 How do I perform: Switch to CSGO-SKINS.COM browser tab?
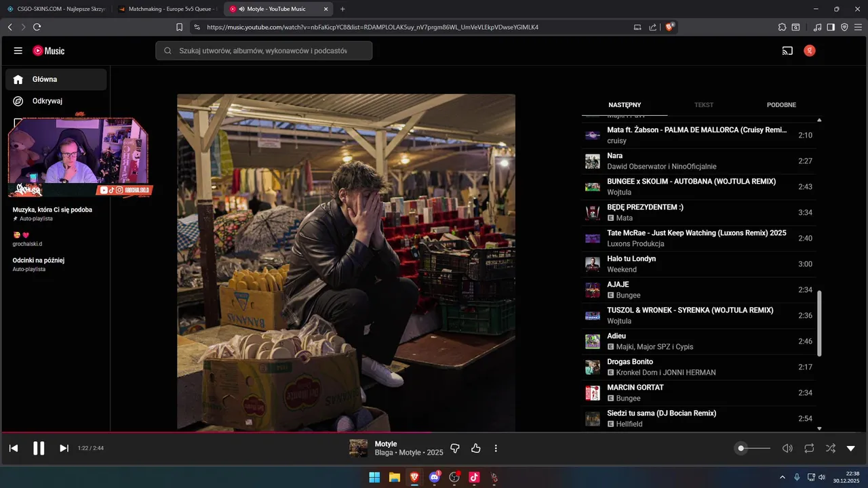(x=56, y=9)
